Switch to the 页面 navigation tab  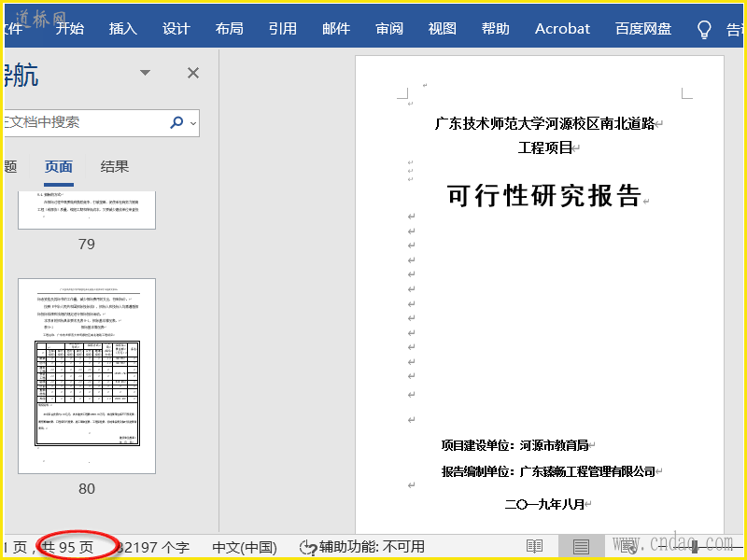click(59, 167)
